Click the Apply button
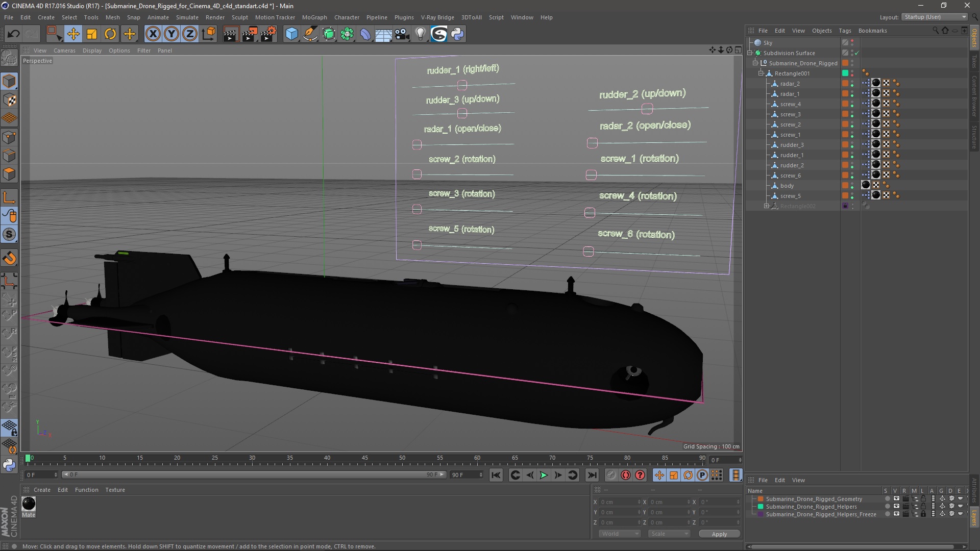980x551 pixels. (719, 534)
